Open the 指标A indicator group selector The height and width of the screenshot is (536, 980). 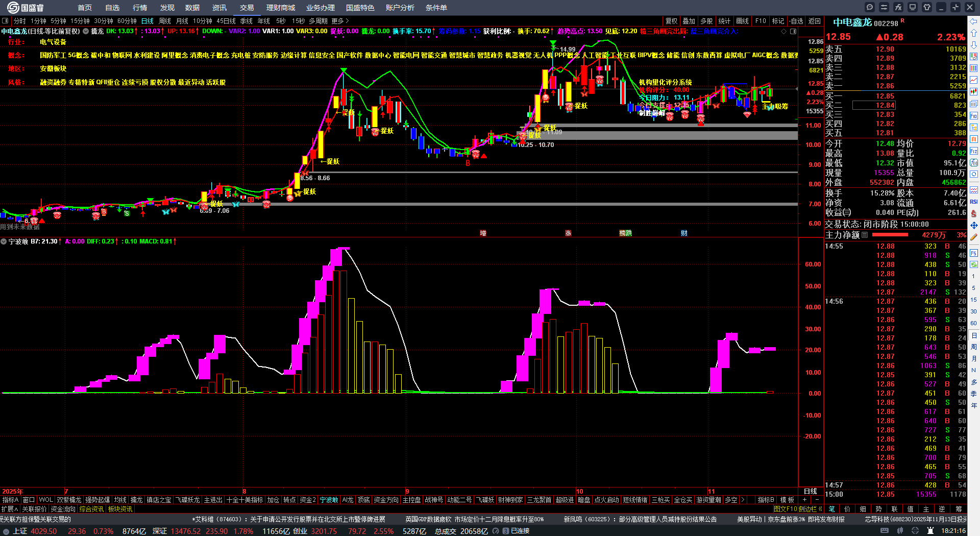coord(10,500)
